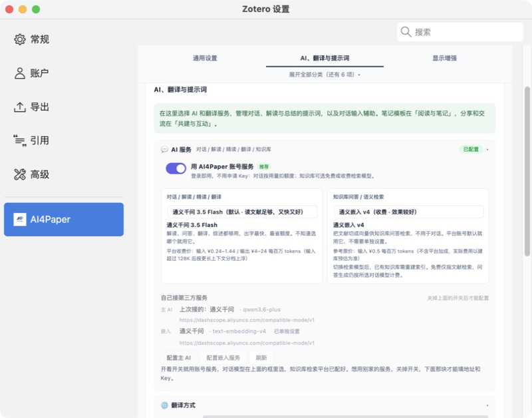Click the AI、翻译与提示词 section heading

tap(180, 90)
